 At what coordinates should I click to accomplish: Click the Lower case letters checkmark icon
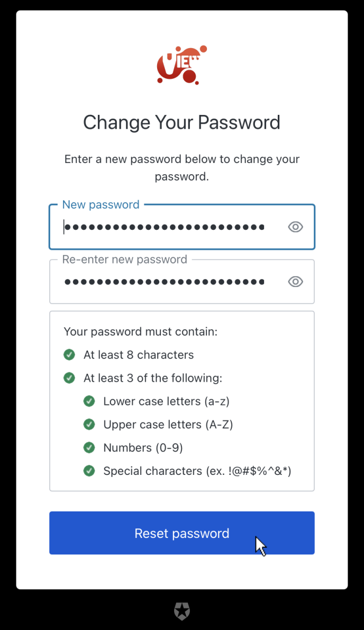pos(89,401)
